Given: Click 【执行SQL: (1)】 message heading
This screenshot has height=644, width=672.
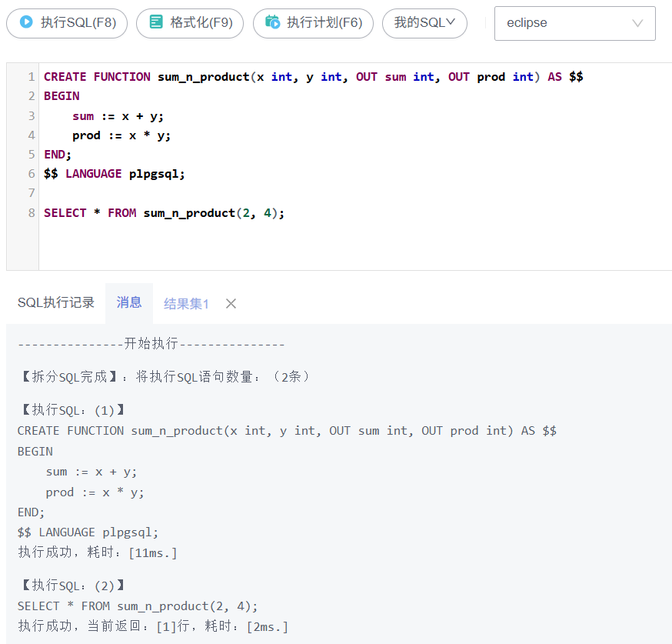Looking at the screenshot, I should point(72,410).
